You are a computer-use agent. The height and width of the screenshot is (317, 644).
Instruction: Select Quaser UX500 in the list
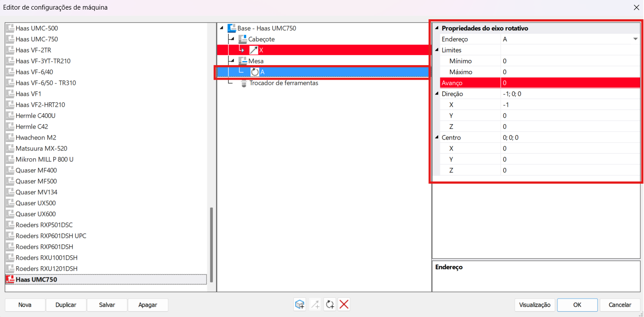35,203
